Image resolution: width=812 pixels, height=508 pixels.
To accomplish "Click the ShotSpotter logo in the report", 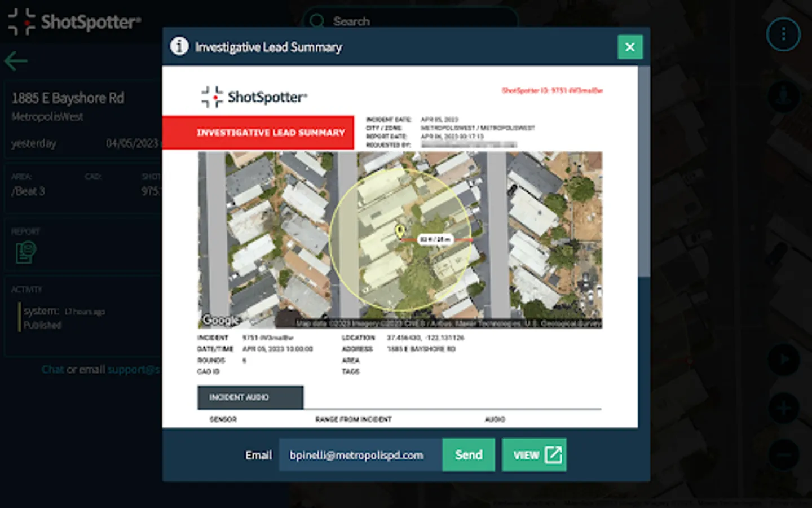I will pyautogui.click(x=254, y=97).
